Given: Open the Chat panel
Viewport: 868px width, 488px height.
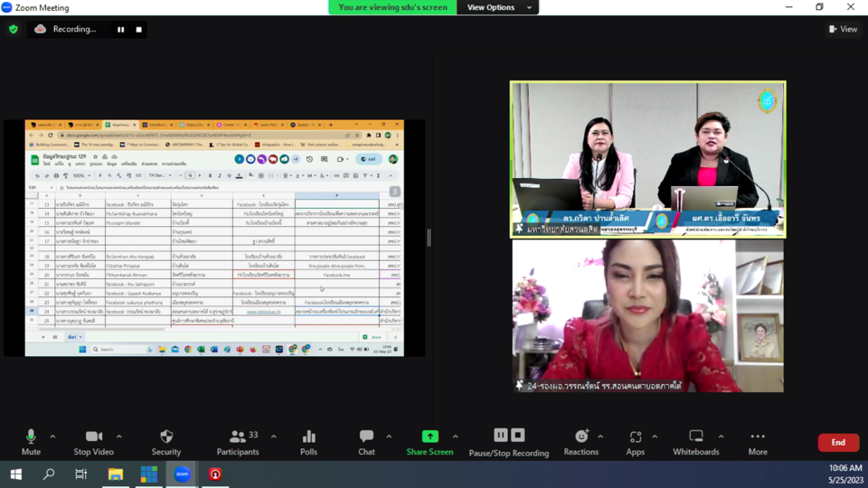Looking at the screenshot, I should click(366, 443).
